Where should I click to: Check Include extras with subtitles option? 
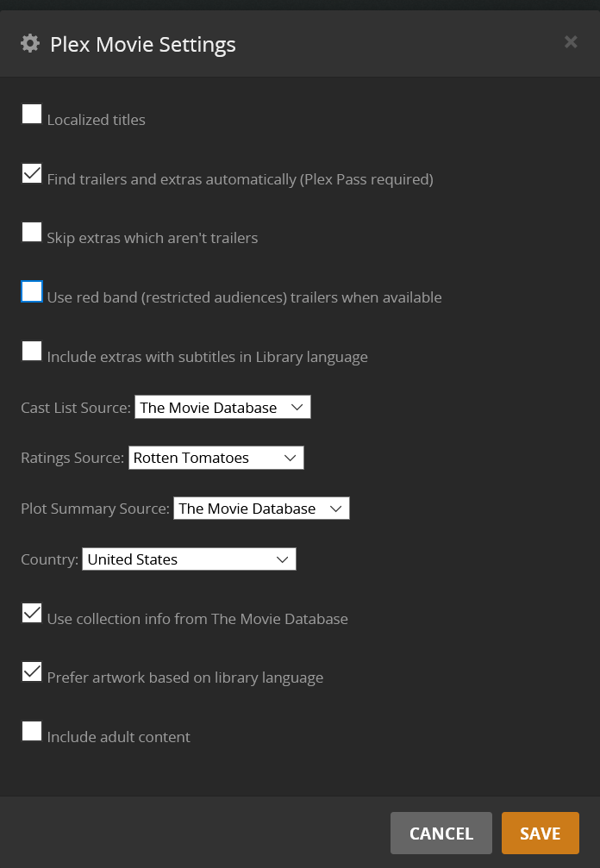32,351
